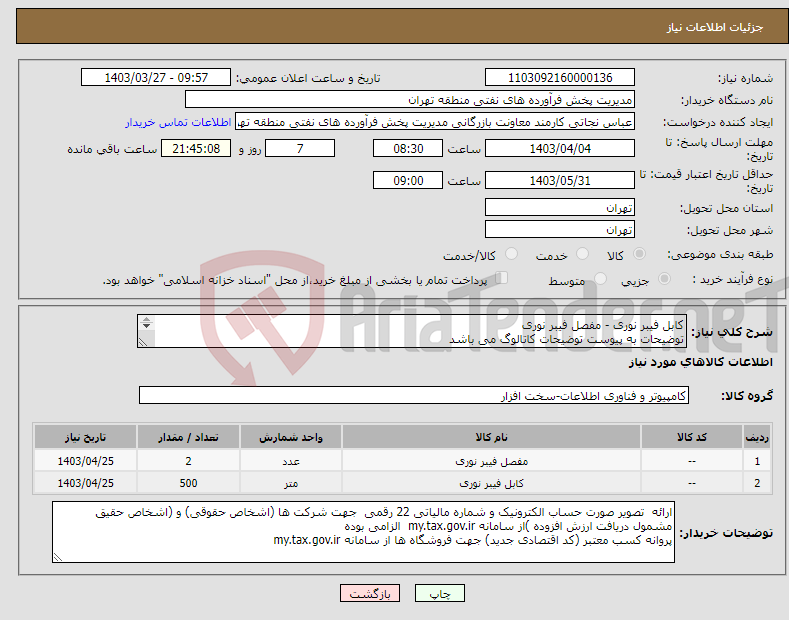Click the چاپ (print) button
Image resolution: width=789 pixels, height=620 pixels.
point(439,593)
